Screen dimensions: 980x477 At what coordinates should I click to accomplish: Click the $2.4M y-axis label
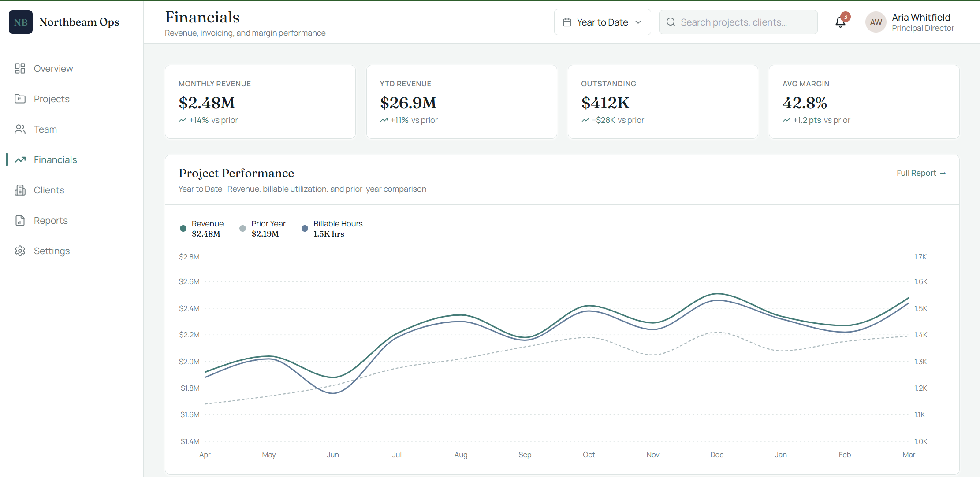click(189, 308)
